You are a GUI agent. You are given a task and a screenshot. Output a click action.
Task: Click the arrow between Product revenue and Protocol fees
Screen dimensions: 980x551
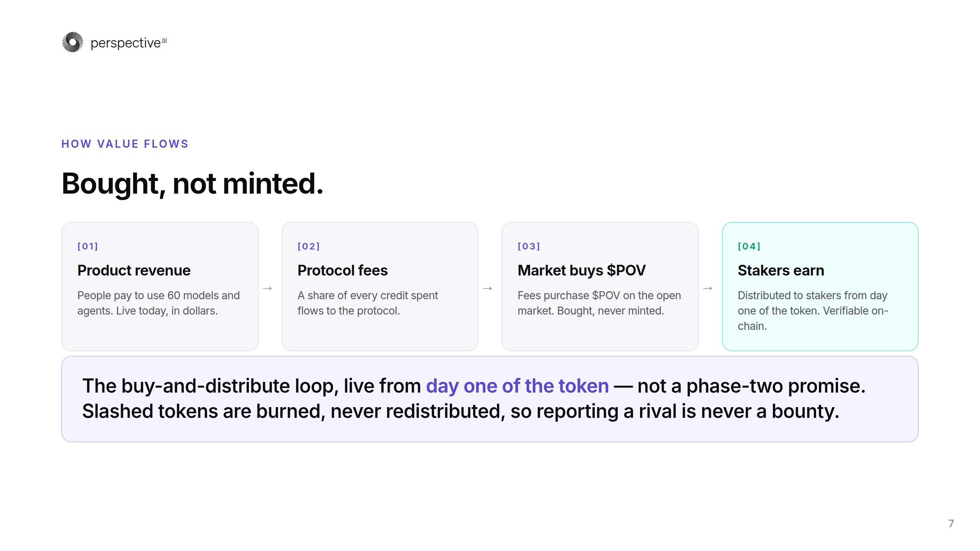(268, 288)
